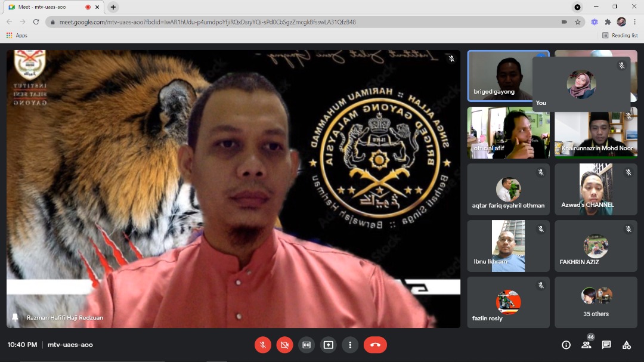The height and width of the screenshot is (362, 644).
Task: Bookmark this tab with star icon
Action: [x=578, y=22]
